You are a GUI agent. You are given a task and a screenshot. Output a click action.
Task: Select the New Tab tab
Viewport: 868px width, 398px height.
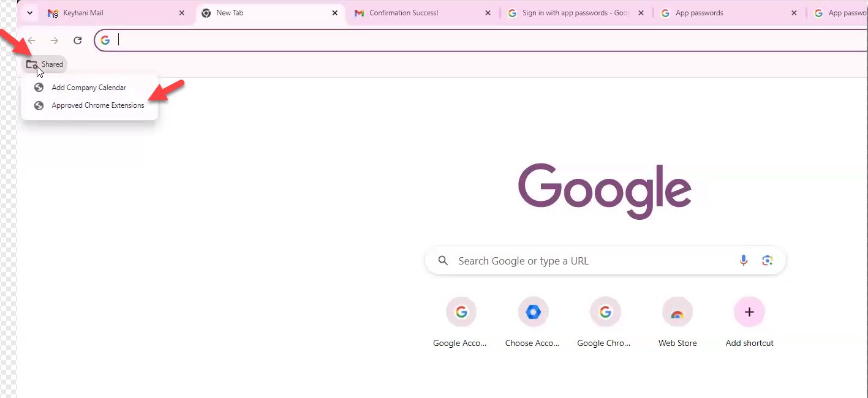(x=270, y=13)
